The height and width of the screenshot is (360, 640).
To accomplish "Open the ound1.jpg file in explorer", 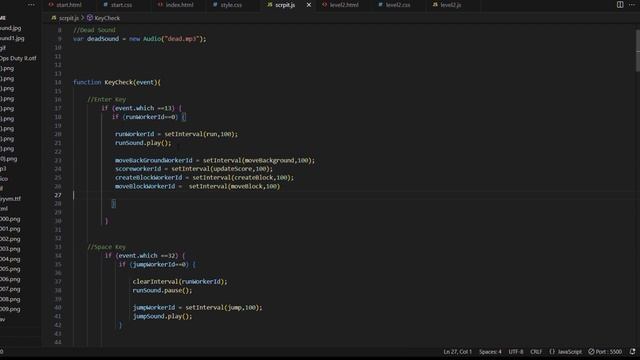I will (x=12, y=38).
